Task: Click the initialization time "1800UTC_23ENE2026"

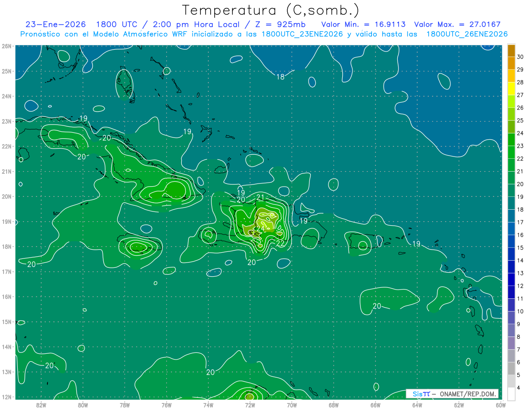Action: [x=302, y=34]
